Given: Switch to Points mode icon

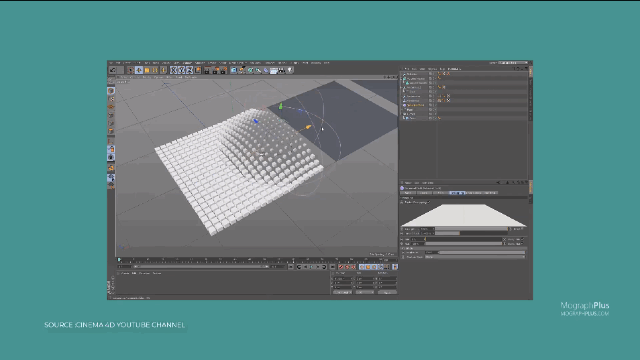Looking at the screenshot, I should [x=111, y=115].
